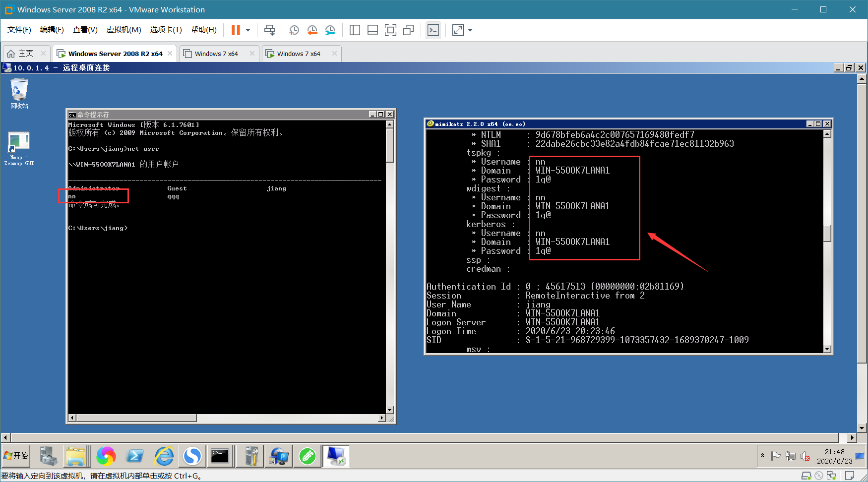
Task: Pause the virtual machine
Action: coord(236,30)
